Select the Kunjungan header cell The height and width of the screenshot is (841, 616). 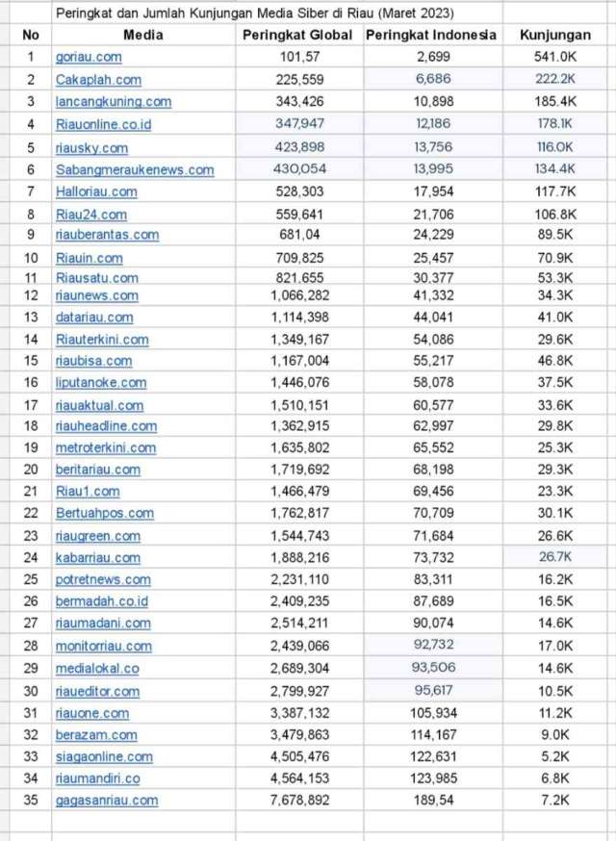tap(555, 36)
